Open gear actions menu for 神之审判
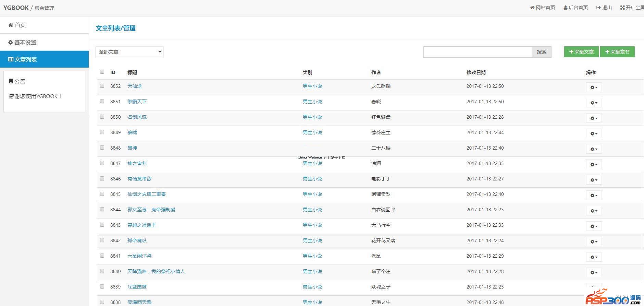Screen dimensions: 644x306 pos(594,164)
